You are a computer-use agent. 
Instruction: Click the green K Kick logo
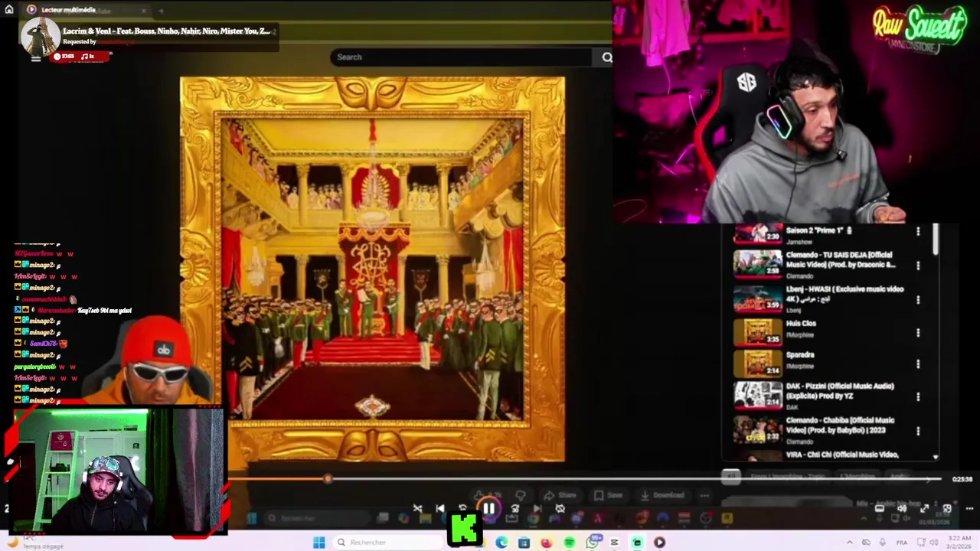[x=464, y=530]
